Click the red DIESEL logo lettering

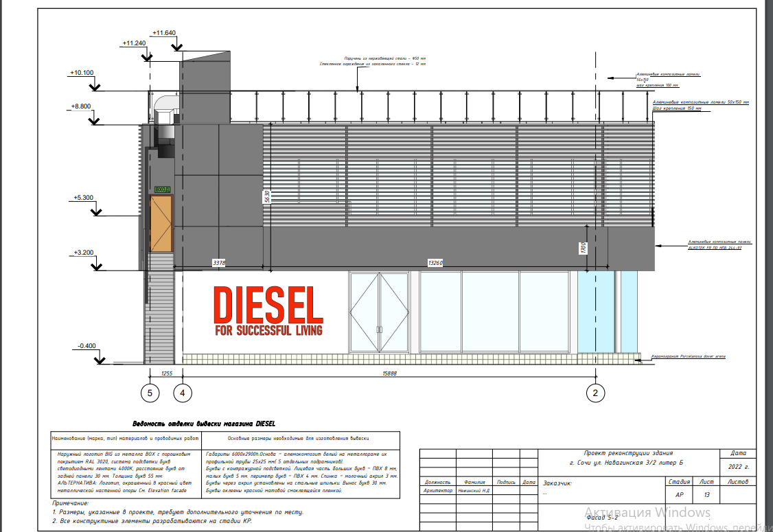click(x=268, y=305)
